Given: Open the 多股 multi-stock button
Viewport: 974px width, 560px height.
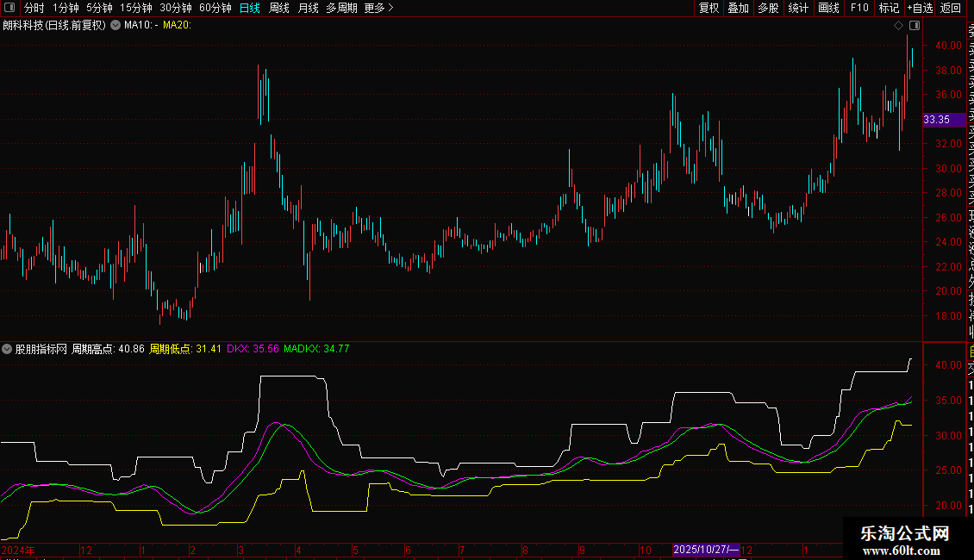Looking at the screenshot, I should (x=768, y=8).
